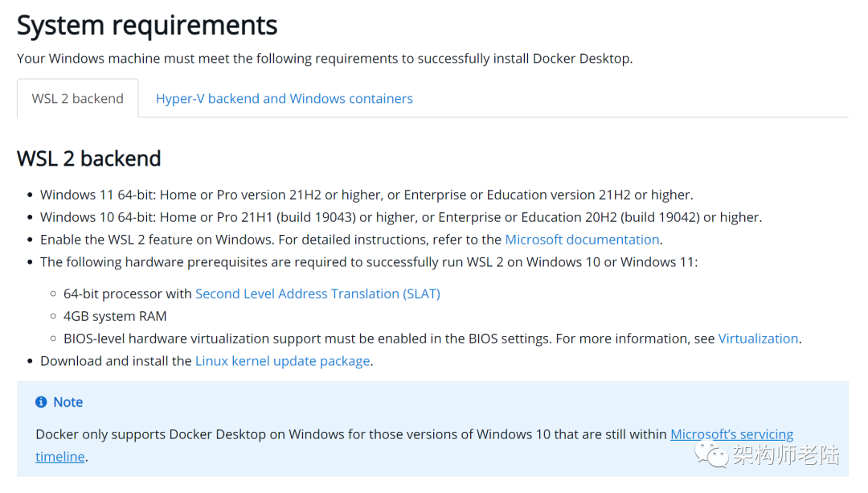This screenshot has height=493, width=868.
Task: Open Hyper-V backend and Windows containers tab
Action: (x=284, y=99)
